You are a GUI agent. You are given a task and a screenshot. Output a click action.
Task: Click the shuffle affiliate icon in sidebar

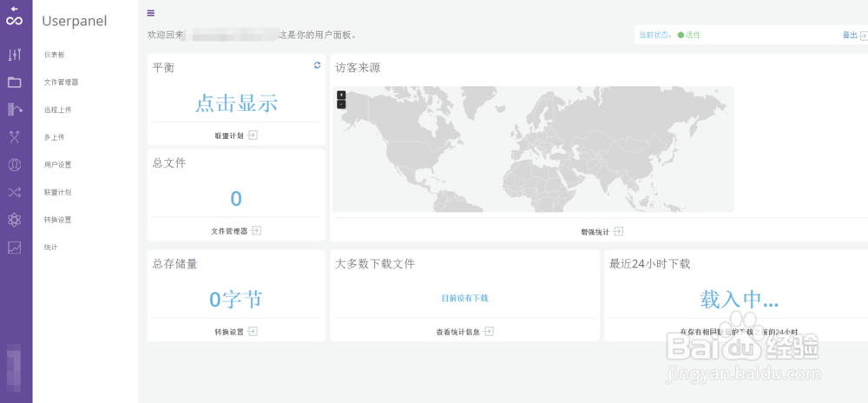[x=15, y=192]
